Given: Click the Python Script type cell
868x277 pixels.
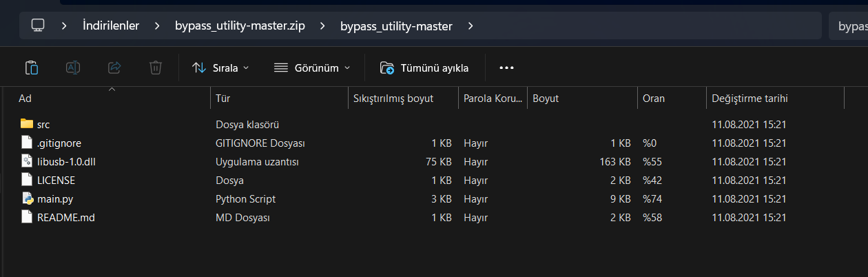Looking at the screenshot, I should pos(245,199).
